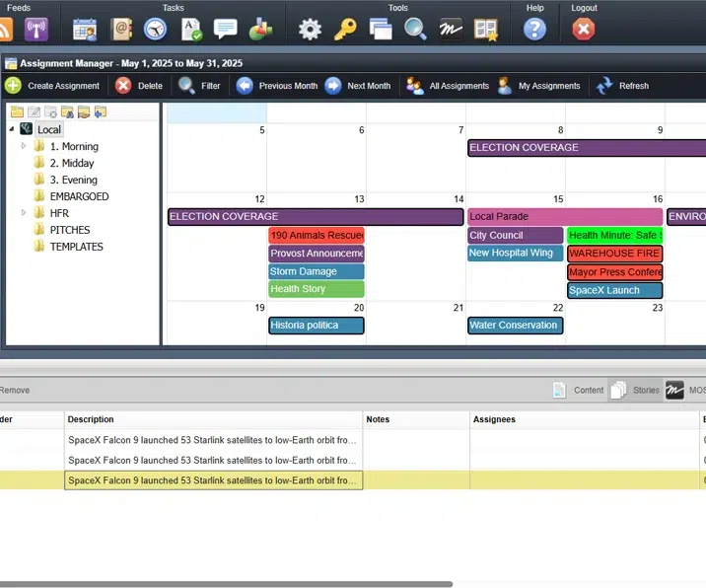The image size is (706, 588).
Task: Click the Remove button in lower panel
Action: coord(15,391)
